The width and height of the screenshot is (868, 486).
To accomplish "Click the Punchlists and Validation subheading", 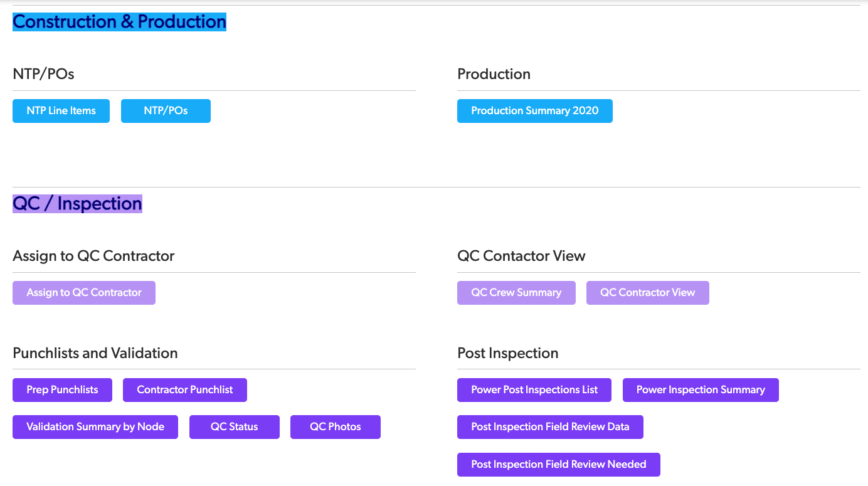I will (95, 353).
